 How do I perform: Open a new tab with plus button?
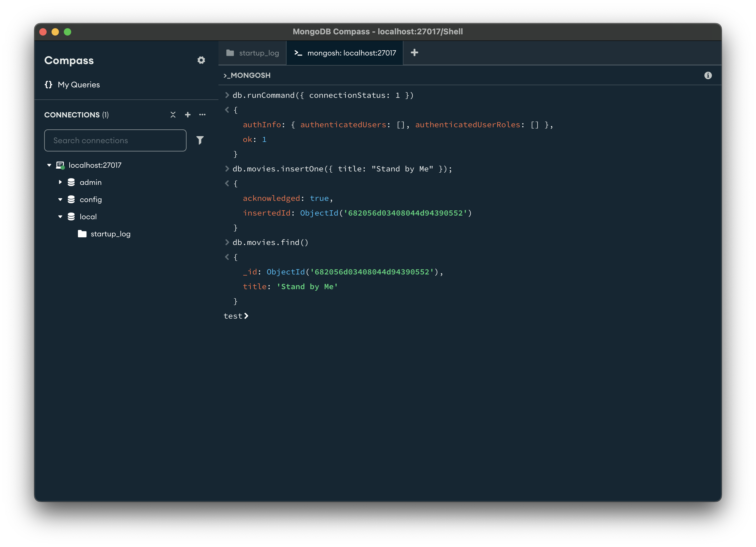tap(414, 53)
